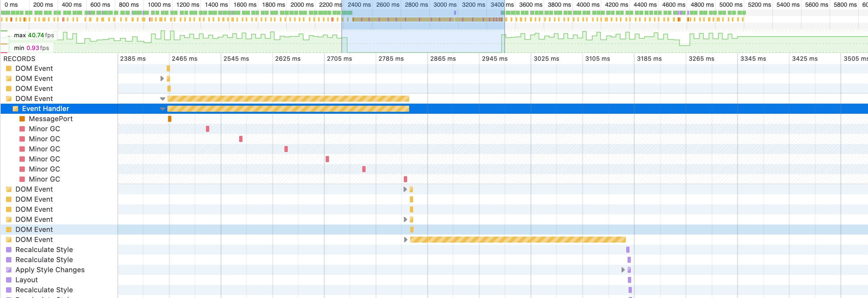Collapse the expanded DOM Event above Event Handler
Viewport: 868px width, 298px height.
(162, 99)
